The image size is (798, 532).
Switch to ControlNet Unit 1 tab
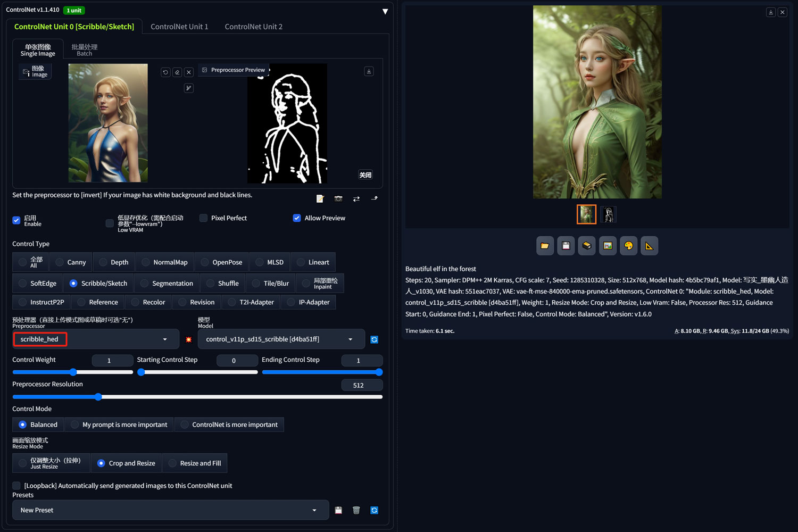coord(179,27)
